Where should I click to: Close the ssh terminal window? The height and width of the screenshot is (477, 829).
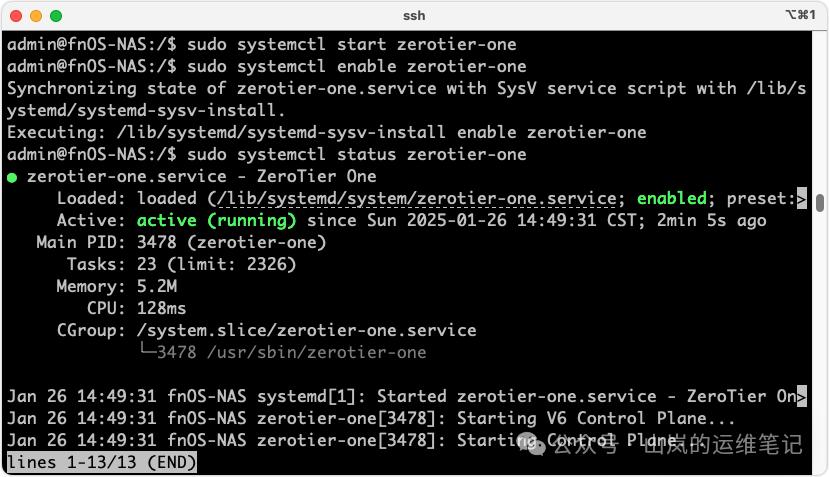tap(16, 16)
